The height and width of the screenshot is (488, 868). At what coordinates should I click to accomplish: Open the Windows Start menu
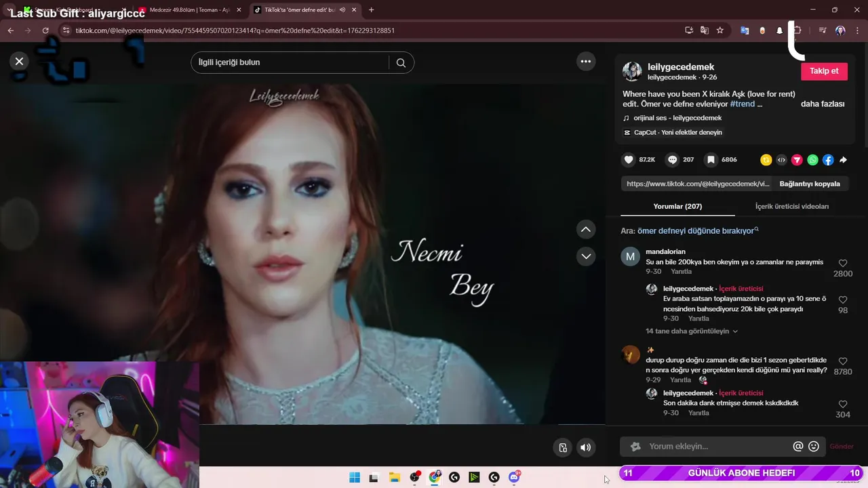click(355, 478)
